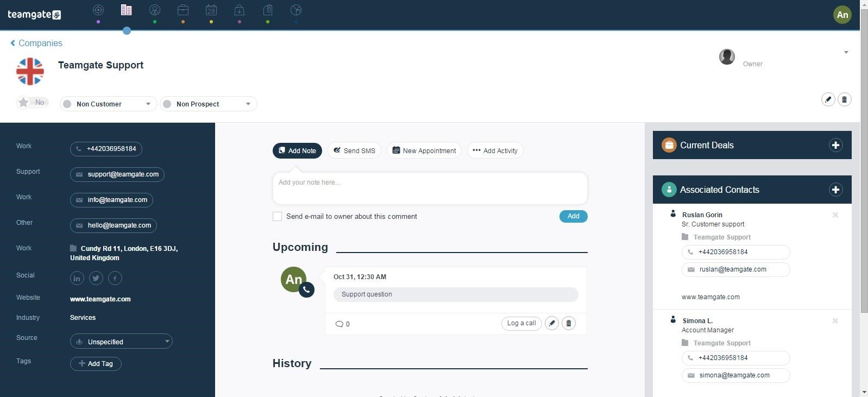Click the Teamgate Support company title
This screenshot has height=397, width=868.
(x=100, y=65)
